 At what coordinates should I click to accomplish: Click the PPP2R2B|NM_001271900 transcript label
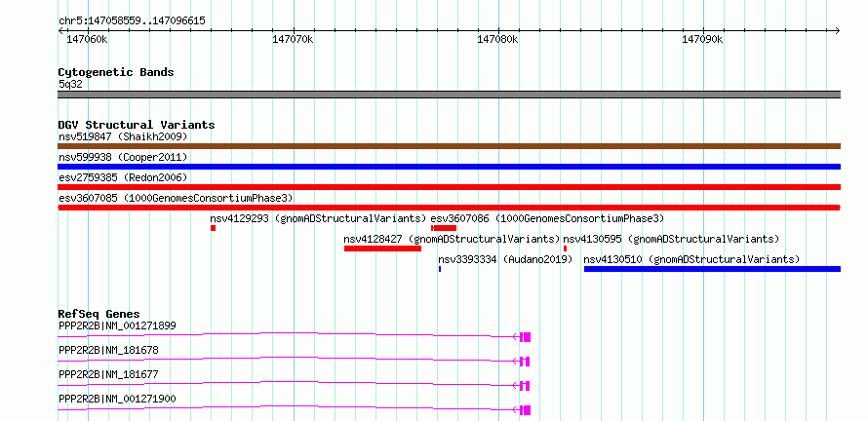pyautogui.click(x=117, y=399)
